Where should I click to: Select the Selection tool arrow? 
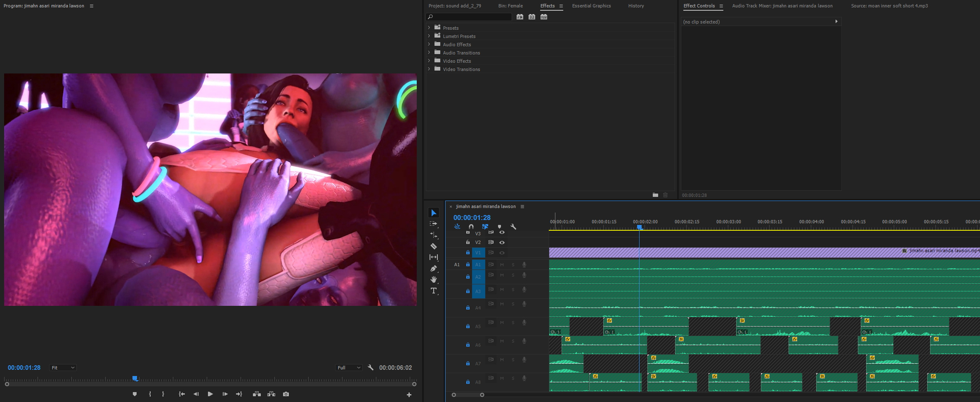(x=434, y=213)
